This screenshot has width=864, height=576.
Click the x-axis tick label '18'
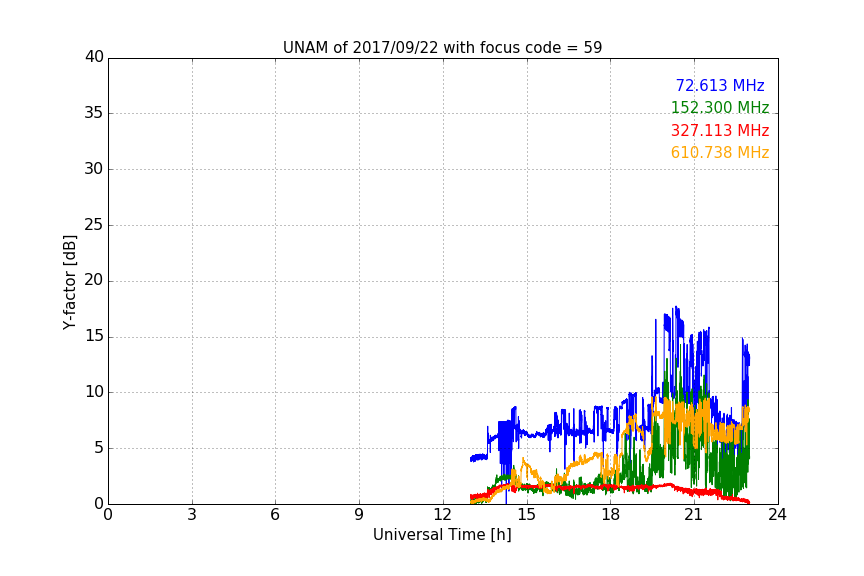click(x=610, y=515)
